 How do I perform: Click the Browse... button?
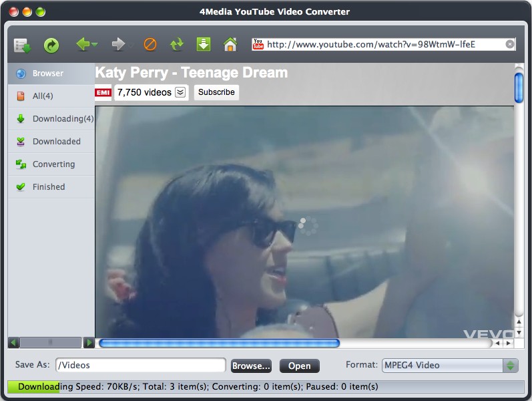tap(251, 366)
